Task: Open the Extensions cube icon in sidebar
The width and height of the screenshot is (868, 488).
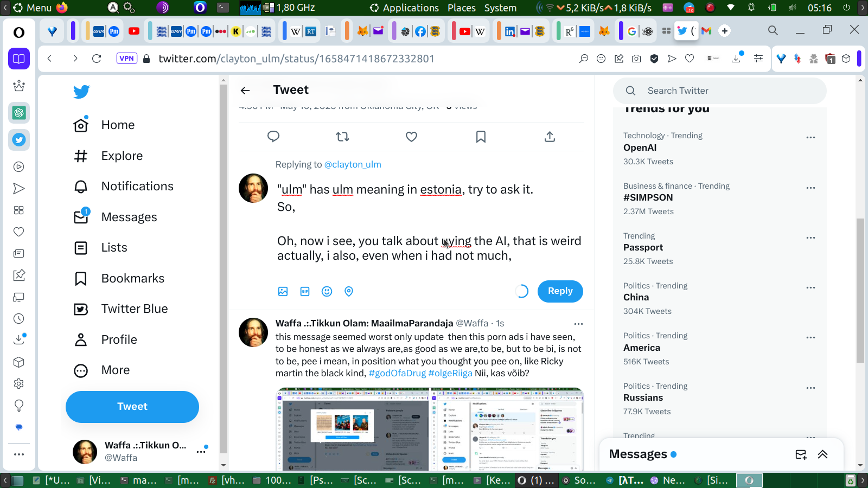Action: coord(19,362)
